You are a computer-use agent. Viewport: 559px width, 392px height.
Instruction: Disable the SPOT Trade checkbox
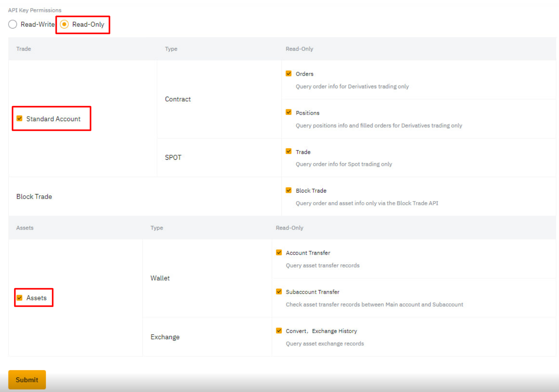(x=288, y=151)
